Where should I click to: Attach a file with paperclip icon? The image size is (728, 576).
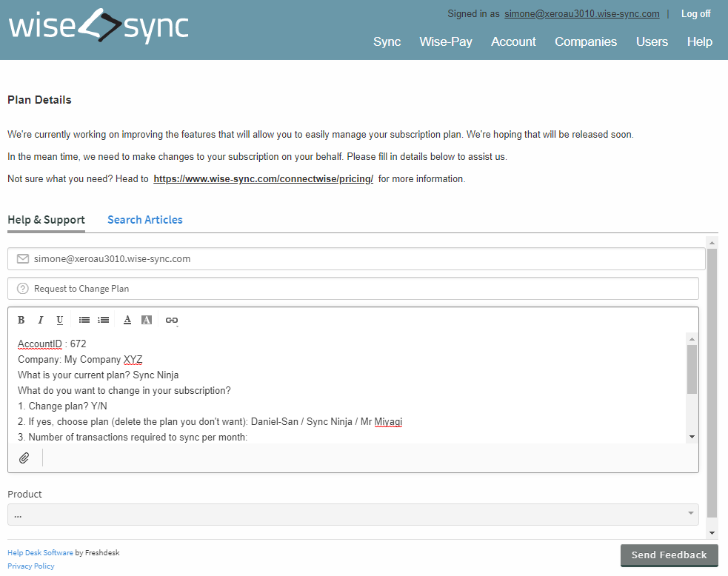pos(24,458)
